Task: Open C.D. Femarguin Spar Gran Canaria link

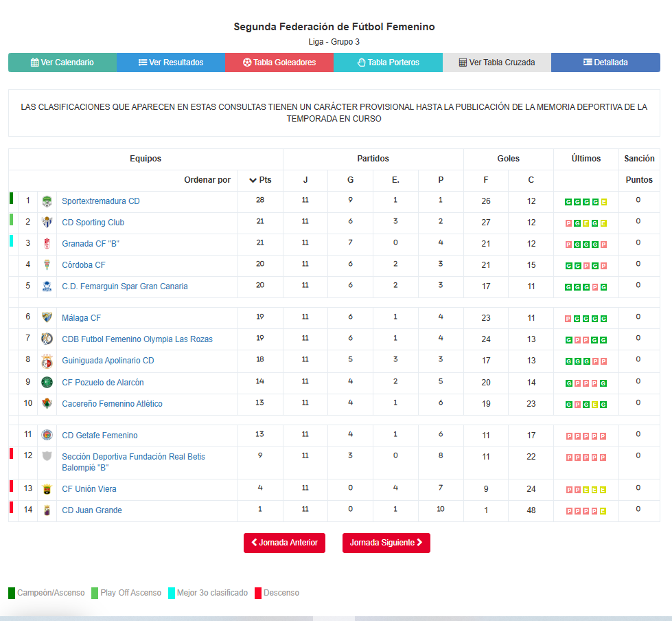Action: [x=125, y=286]
